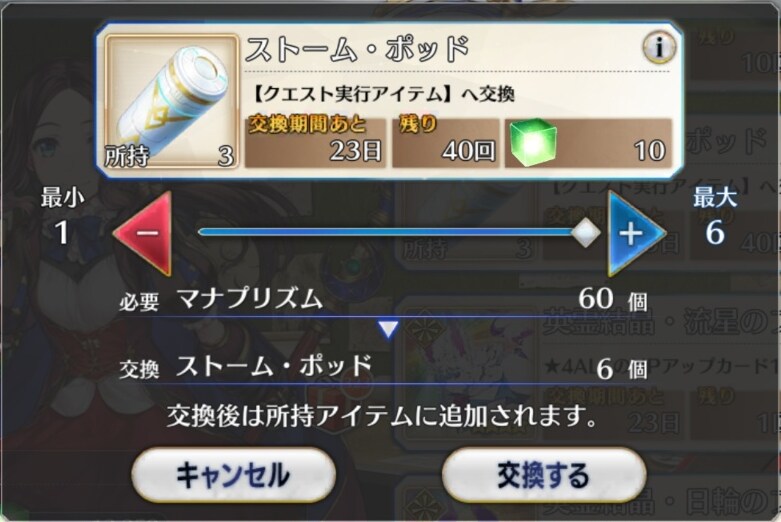Click the 所持 3 owned count label
The height and width of the screenshot is (522, 781).
click(x=170, y=156)
